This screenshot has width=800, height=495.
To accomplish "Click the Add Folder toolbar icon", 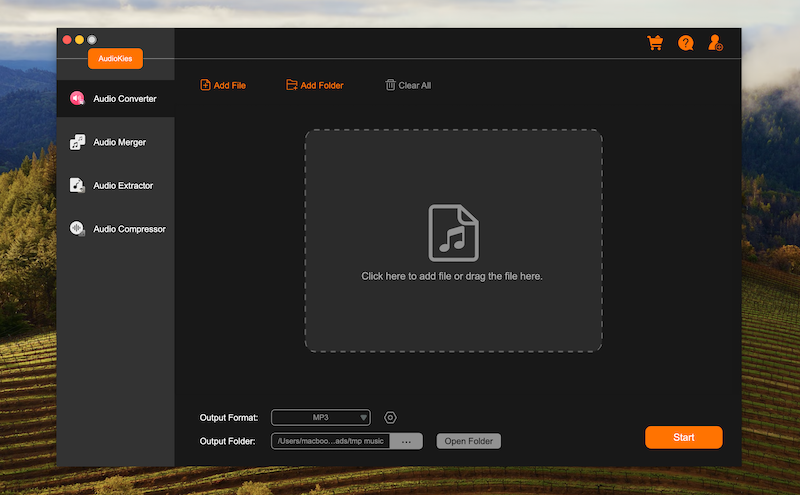I will pyautogui.click(x=292, y=86).
